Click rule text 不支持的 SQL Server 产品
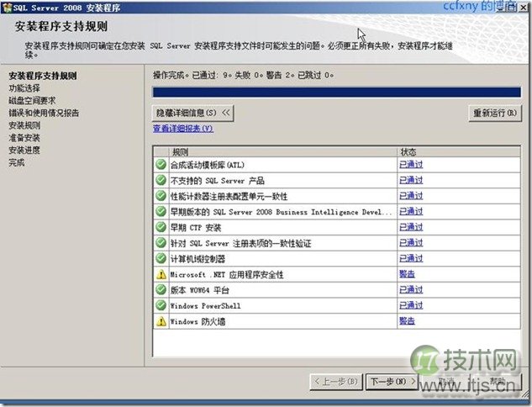 click(x=217, y=181)
